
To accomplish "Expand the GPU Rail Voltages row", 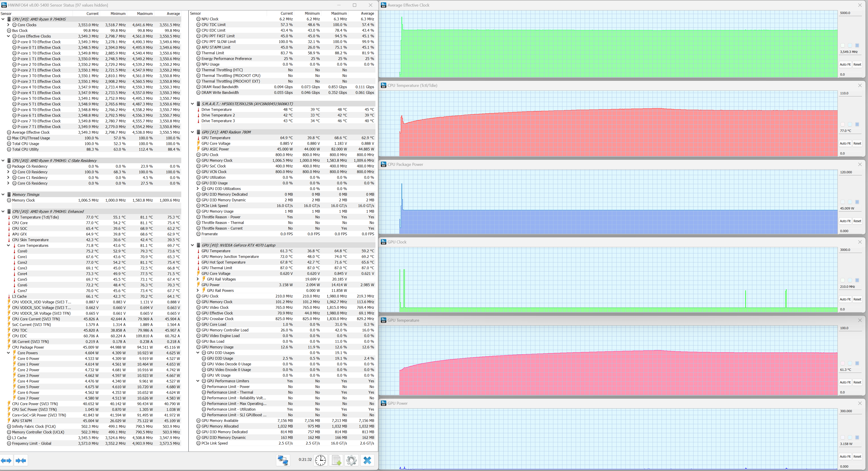I will 198,279.
